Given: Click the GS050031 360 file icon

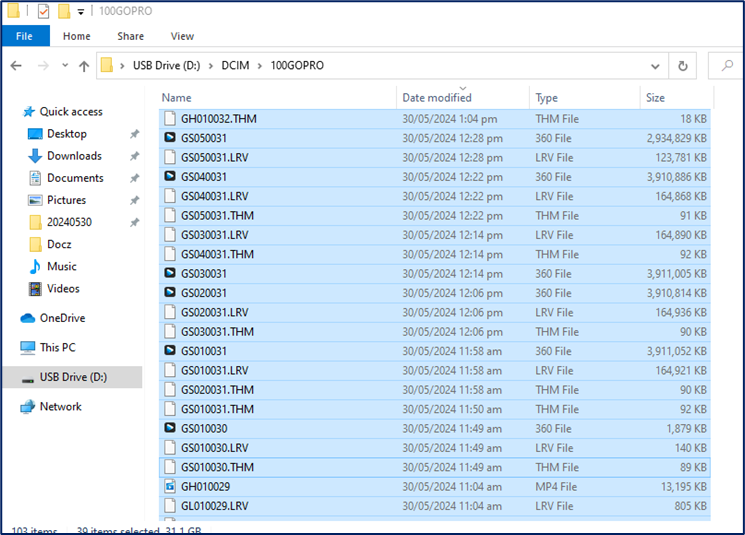Looking at the screenshot, I should coord(170,137).
